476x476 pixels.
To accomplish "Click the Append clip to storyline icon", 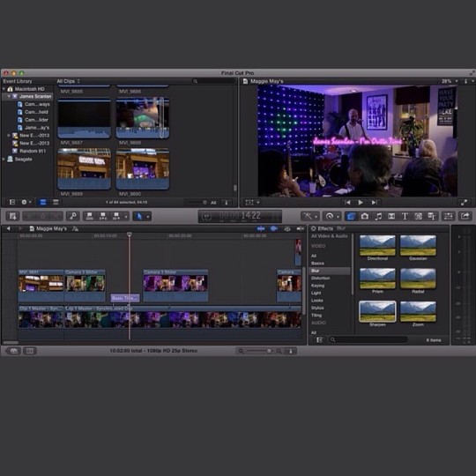I will pyautogui.click(x=116, y=216).
